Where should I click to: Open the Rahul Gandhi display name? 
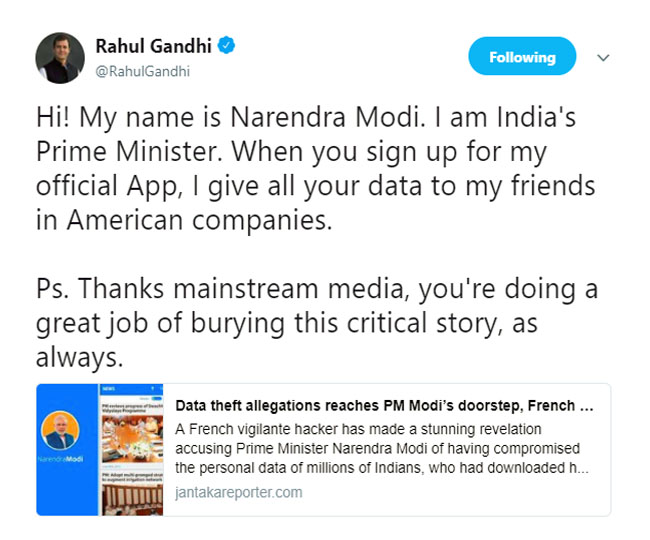click(154, 47)
